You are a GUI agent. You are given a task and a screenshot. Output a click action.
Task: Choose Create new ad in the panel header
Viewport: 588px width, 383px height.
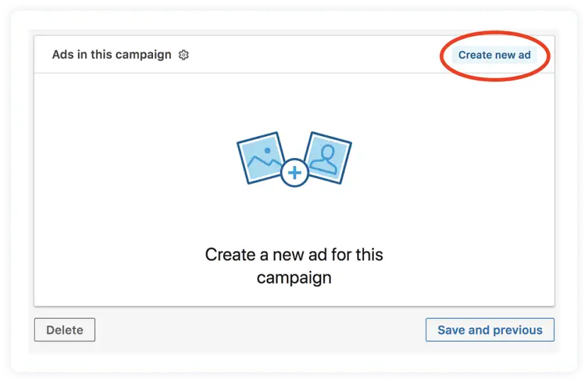[x=494, y=55]
